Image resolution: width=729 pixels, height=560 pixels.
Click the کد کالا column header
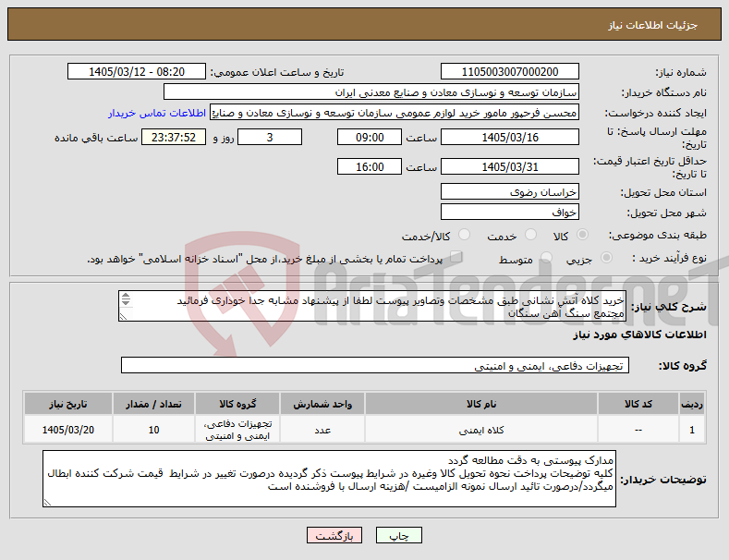point(638,404)
